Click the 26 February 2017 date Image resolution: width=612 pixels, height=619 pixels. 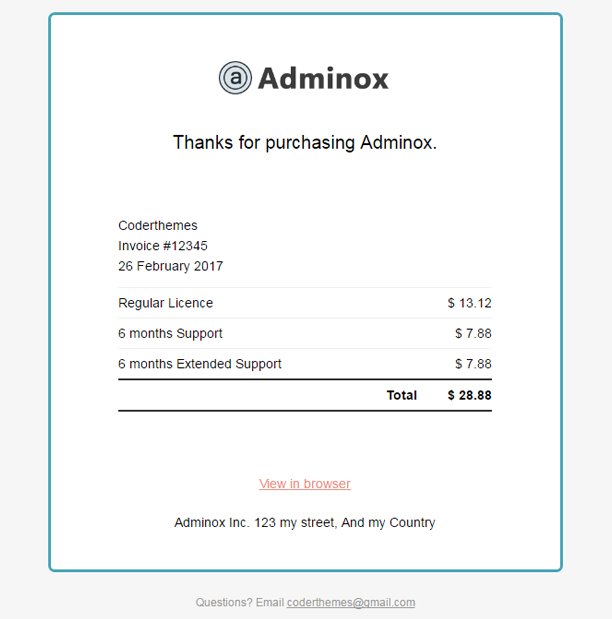(x=171, y=266)
